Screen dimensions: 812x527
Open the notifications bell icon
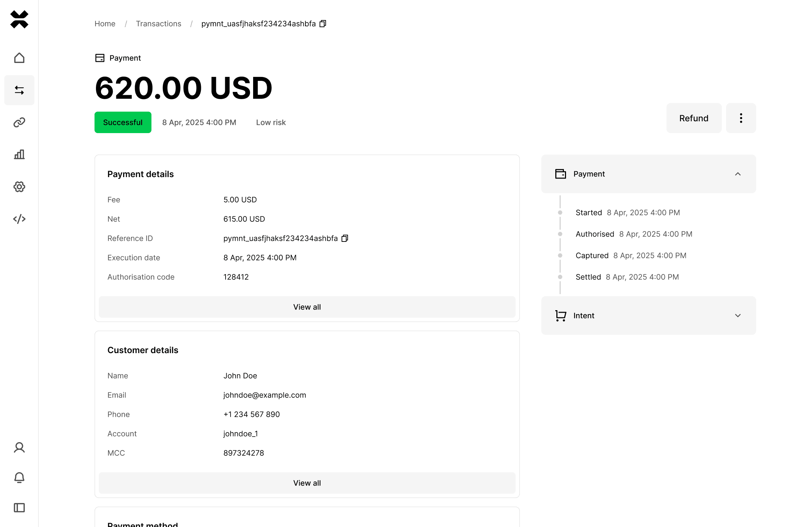(x=19, y=478)
